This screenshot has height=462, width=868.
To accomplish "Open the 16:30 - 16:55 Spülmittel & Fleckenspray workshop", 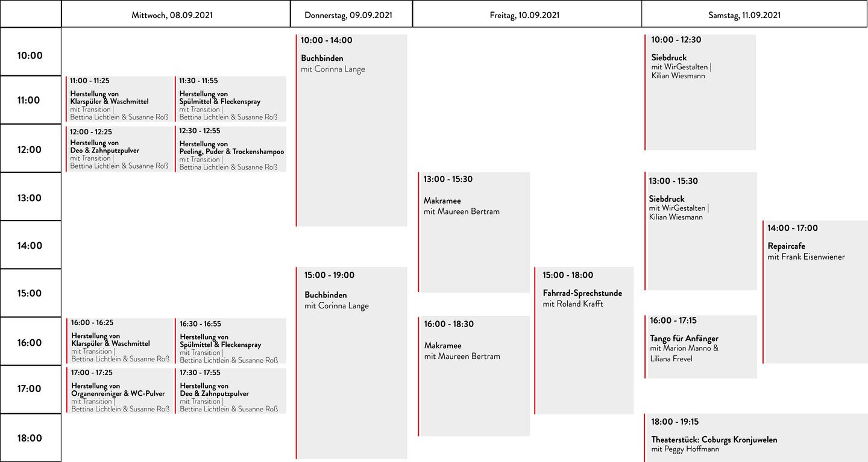I will click(230, 342).
